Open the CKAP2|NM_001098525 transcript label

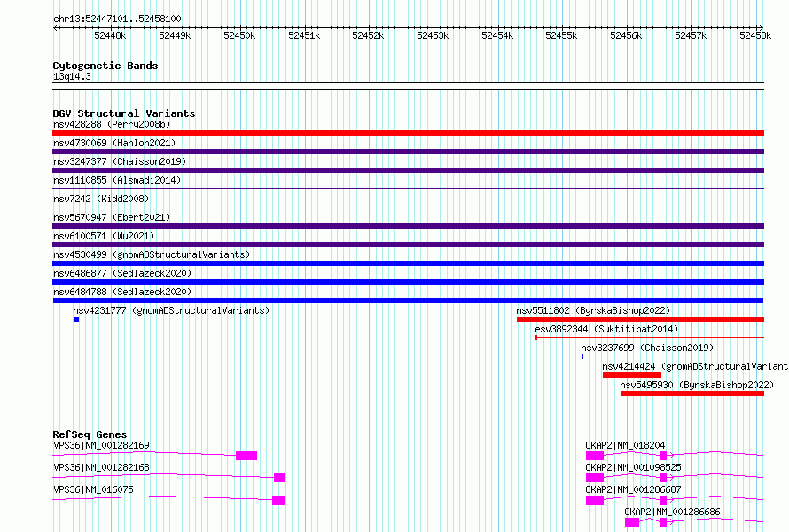pyautogui.click(x=633, y=467)
